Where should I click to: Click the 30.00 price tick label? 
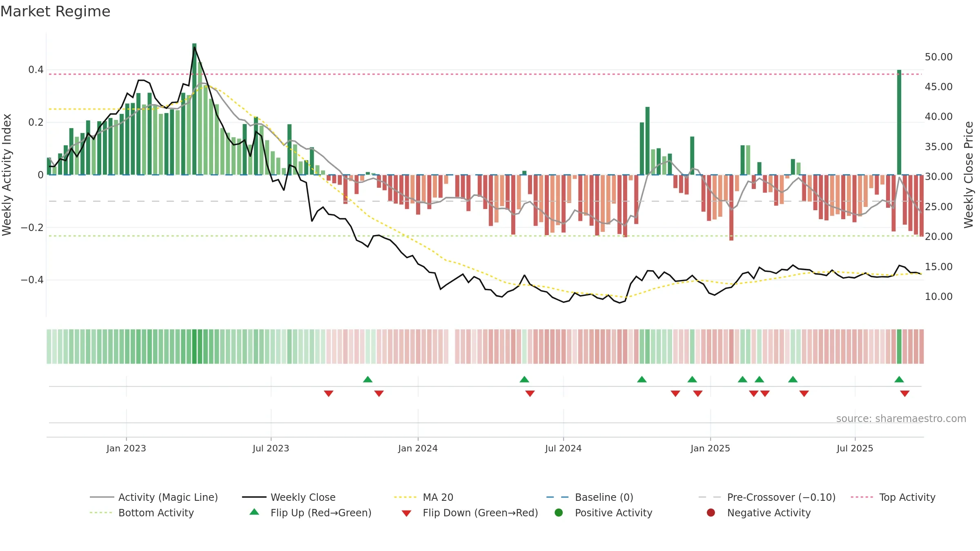(939, 177)
